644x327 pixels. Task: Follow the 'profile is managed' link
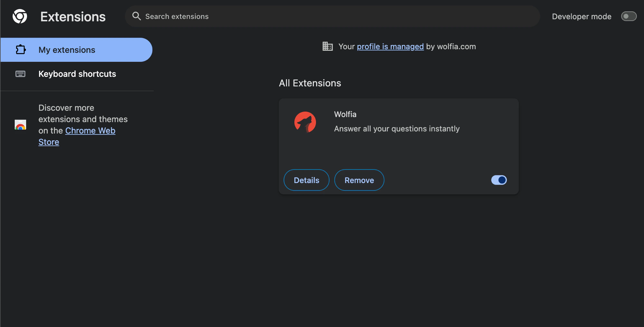click(390, 47)
